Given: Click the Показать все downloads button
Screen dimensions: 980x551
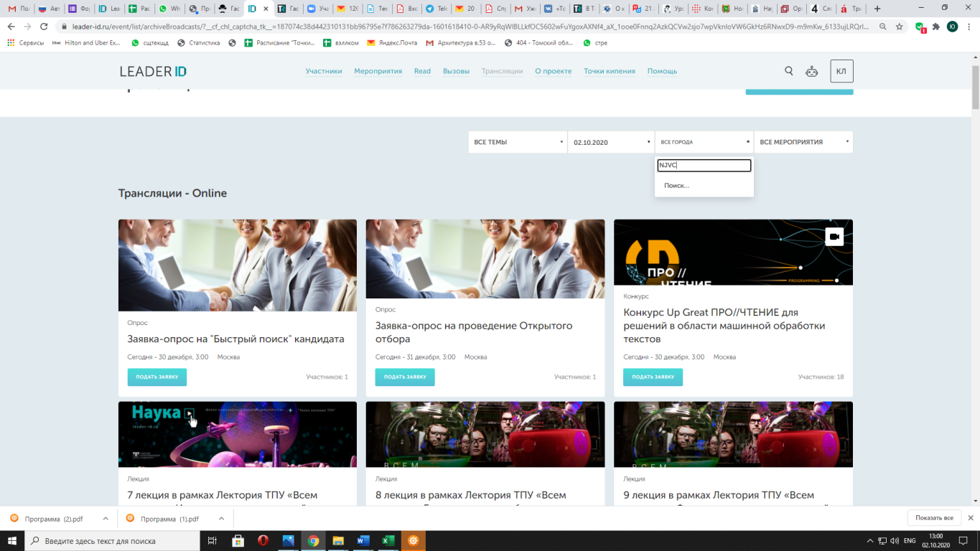Looking at the screenshot, I should pyautogui.click(x=934, y=518).
